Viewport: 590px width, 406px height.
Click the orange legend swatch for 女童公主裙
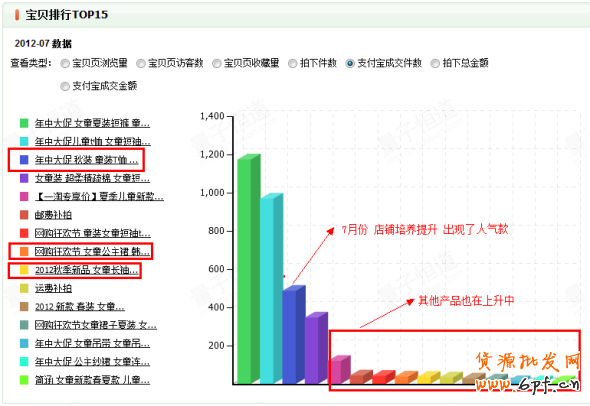[x=24, y=251]
